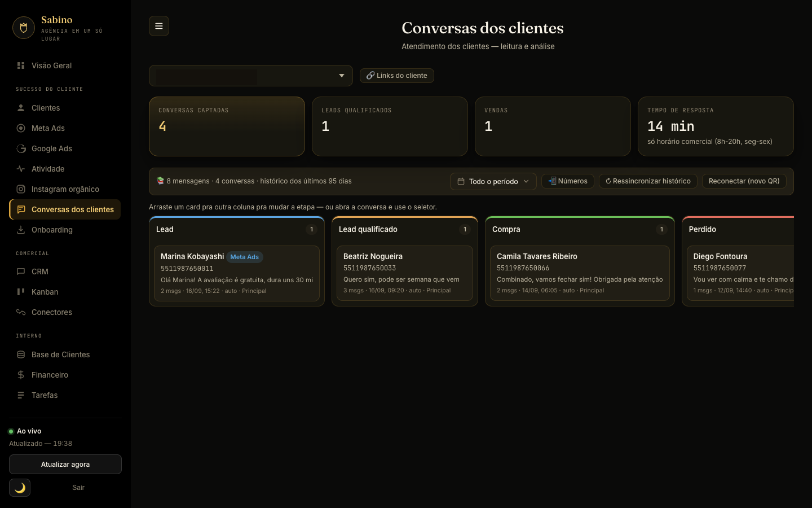Click the Instagram orgânico camera icon

click(x=21, y=189)
